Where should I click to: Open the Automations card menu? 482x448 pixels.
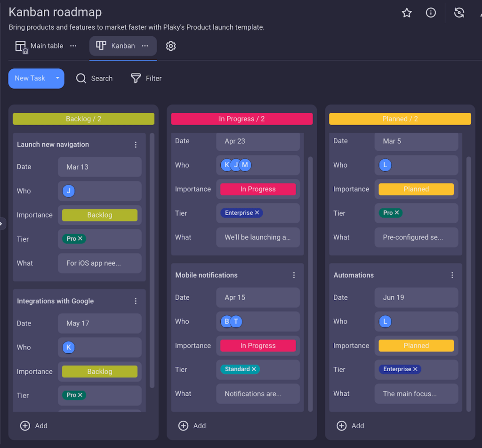452,275
